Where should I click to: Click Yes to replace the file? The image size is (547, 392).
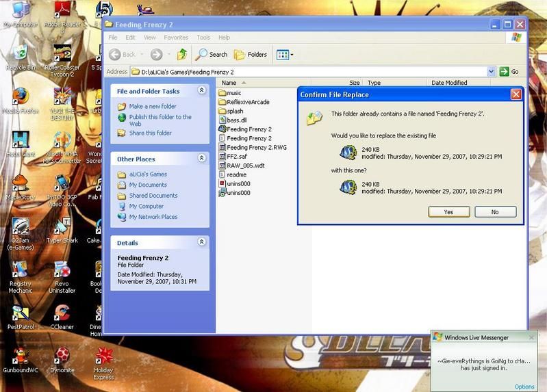click(448, 212)
